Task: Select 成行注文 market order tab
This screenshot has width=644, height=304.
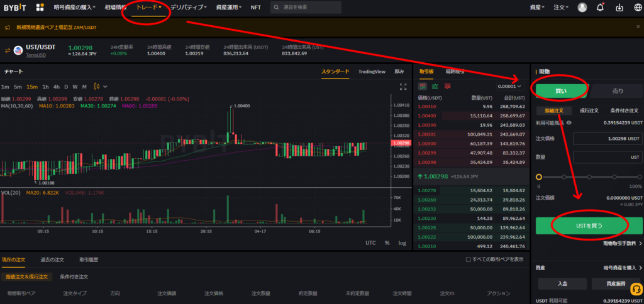Action: (589, 111)
